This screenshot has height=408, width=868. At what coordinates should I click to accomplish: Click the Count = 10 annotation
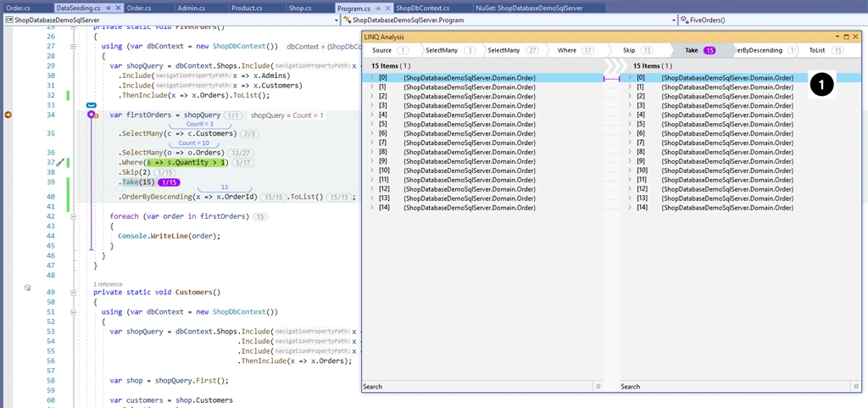click(194, 143)
